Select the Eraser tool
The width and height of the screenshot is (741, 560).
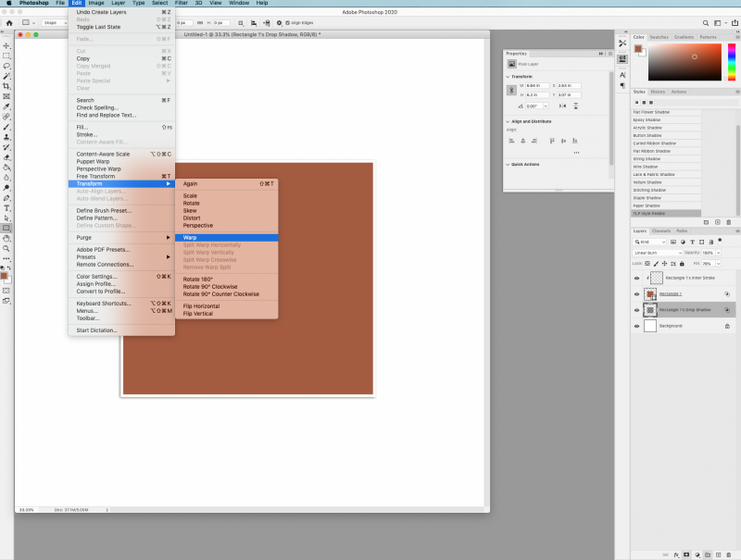coord(6,157)
